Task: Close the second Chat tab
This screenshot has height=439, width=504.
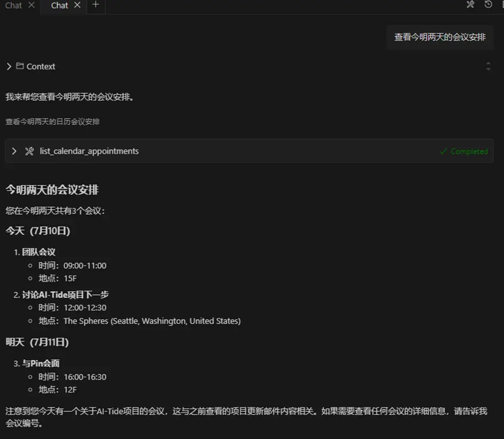Action: 78,5
